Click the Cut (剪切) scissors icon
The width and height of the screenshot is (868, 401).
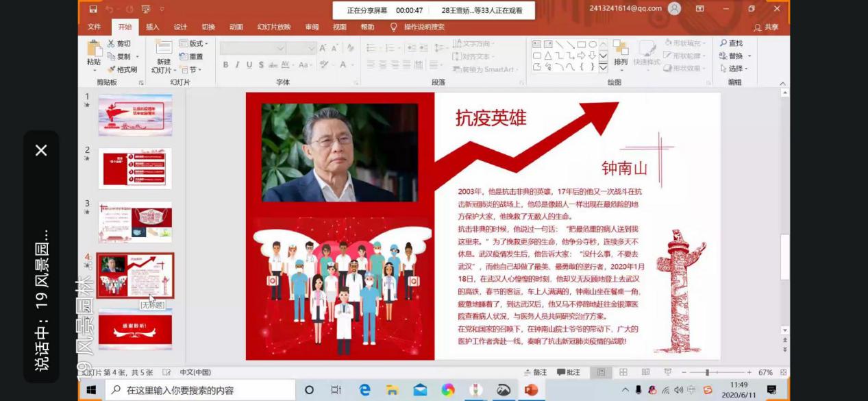112,43
